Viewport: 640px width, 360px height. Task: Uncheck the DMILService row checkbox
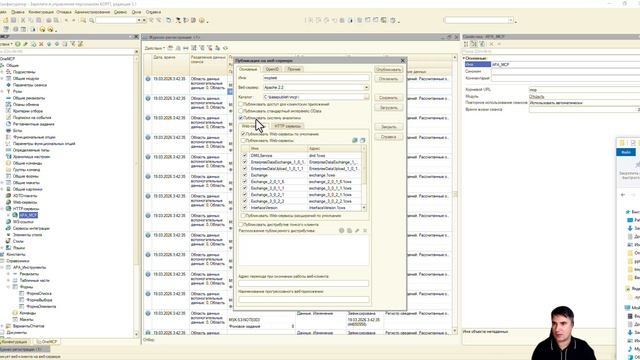pyautogui.click(x=245, y=156)
